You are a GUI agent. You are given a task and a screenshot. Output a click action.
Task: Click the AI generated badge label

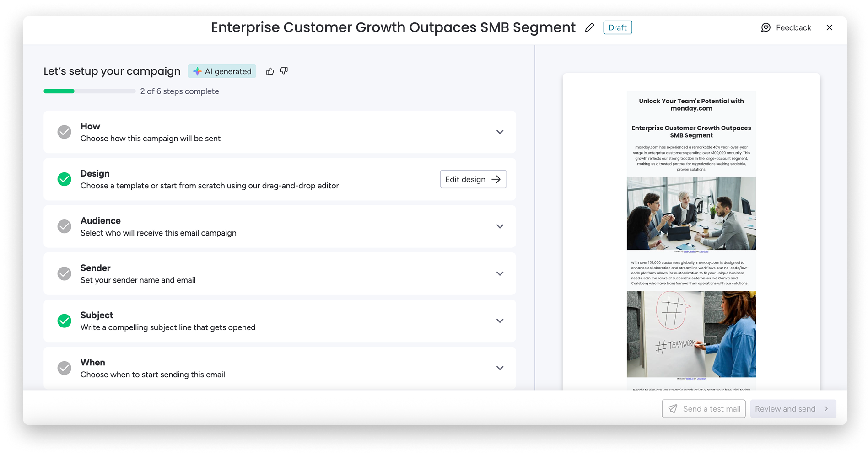point(228,71)
